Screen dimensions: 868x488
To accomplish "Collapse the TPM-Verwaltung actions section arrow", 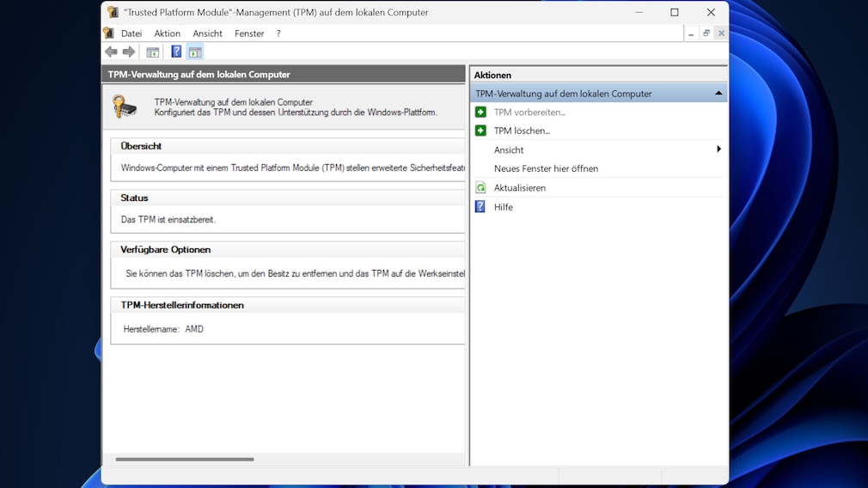I will 718,94.
